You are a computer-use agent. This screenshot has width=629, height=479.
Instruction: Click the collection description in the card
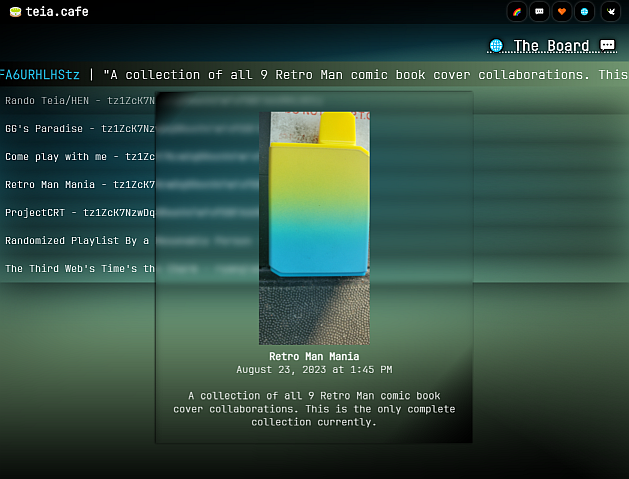tap(314, 409)
